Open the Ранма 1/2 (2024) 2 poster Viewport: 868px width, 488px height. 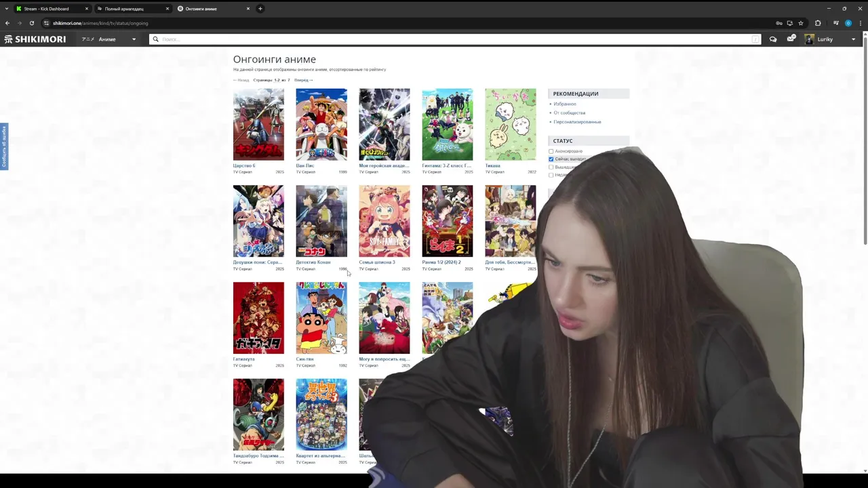tap(448, 221)
